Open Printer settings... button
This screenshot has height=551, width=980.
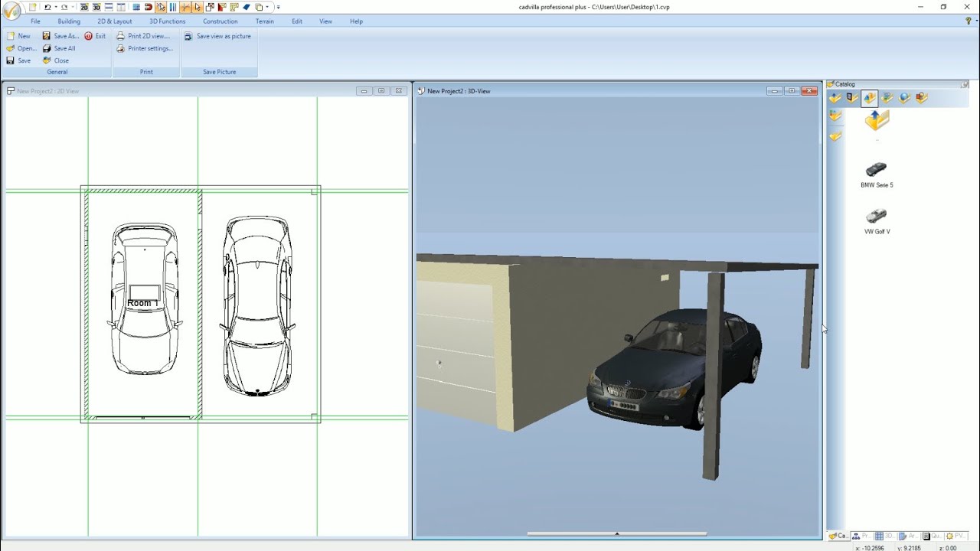point(145,48)
